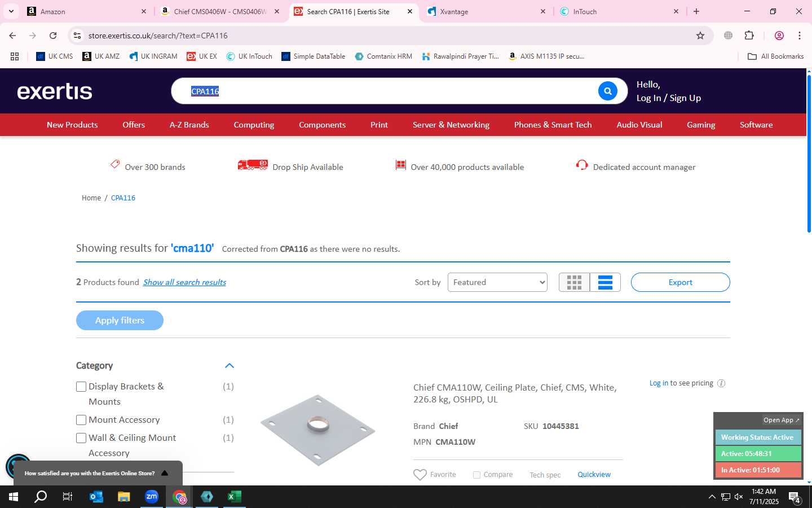The image size is (812, 508).
Task: Click the Export button
Action: pyautogui.click(x=680, y=282)
